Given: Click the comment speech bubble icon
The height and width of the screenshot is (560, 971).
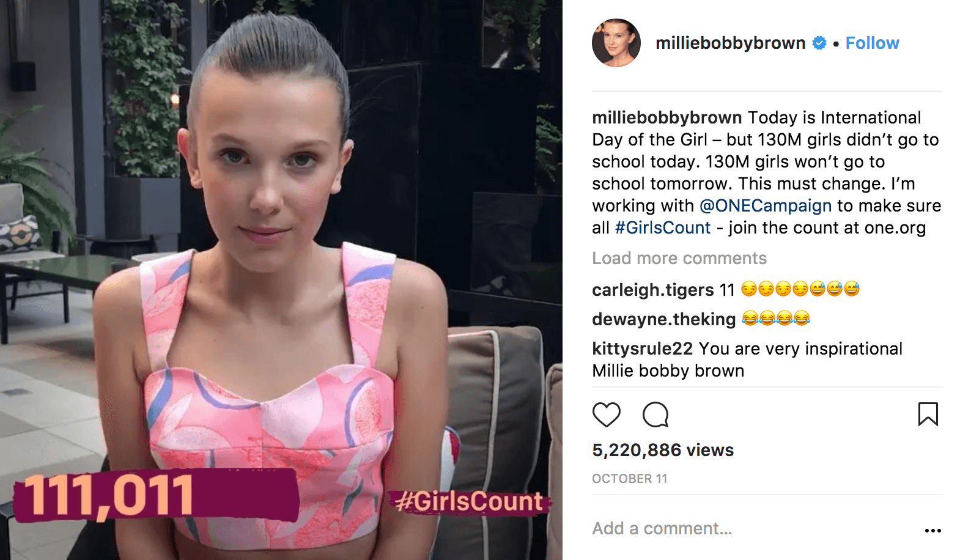Looking at the screenshot, I should [x=655, y=415].
